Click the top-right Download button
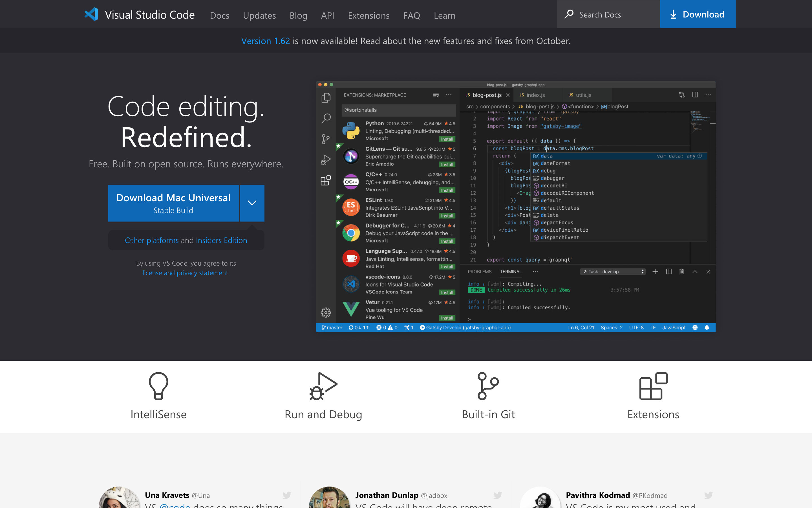812x508 pixels. (698, 14)
